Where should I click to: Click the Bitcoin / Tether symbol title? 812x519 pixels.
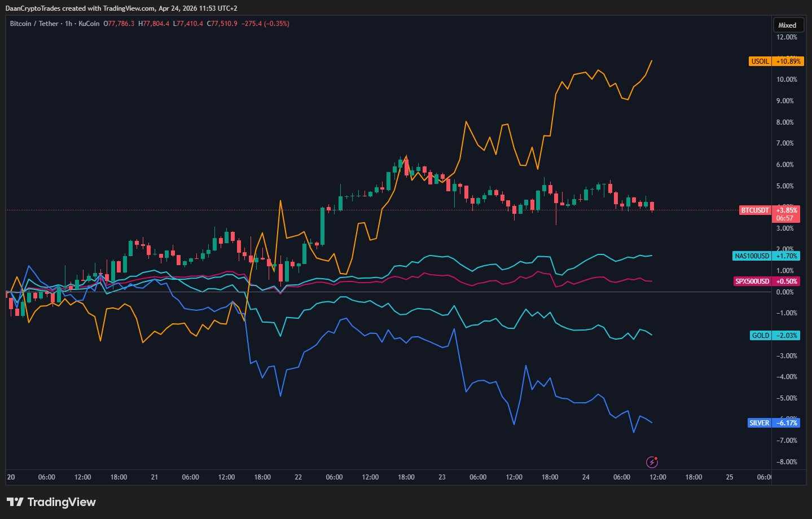coord(34,24)
